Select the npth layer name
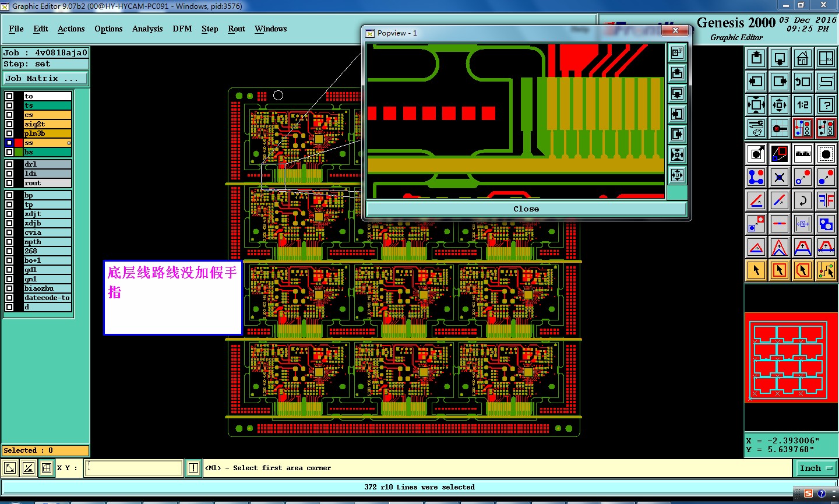Image resolution: width=839 pixels, height=504 pixels. pos(48,242)
